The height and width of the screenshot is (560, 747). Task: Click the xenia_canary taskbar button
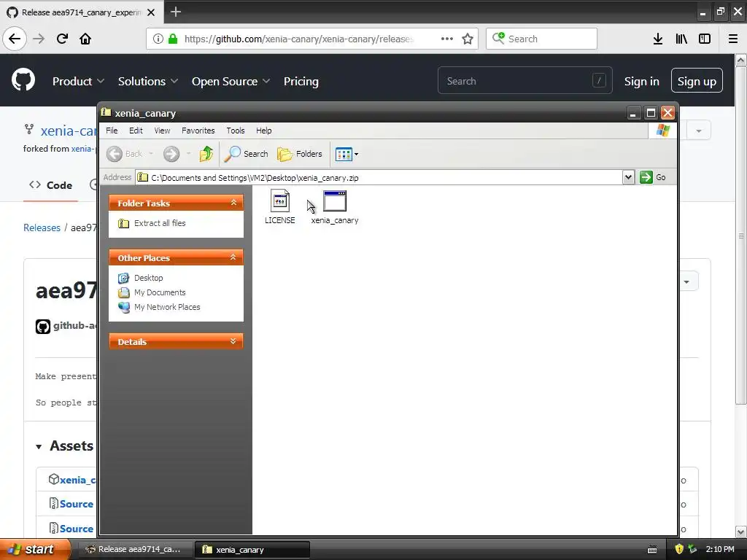click(252, 550)
